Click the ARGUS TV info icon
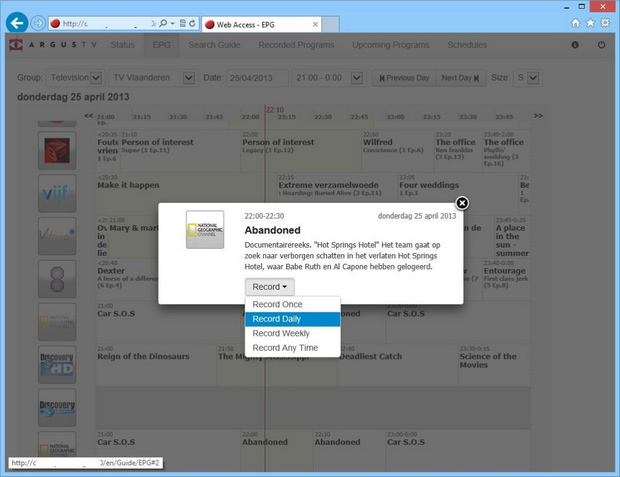This screenshot has width=620, height=477. (x=575, y=45)
